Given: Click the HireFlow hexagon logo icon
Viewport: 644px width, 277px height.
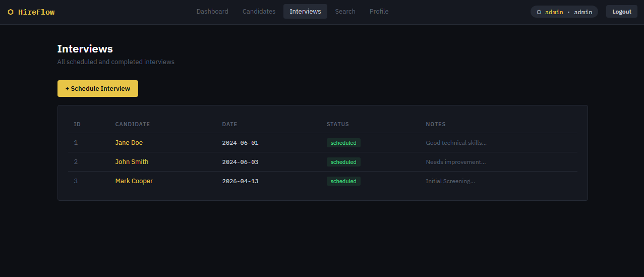Looking at the screenshot, I should pos(11,12).
